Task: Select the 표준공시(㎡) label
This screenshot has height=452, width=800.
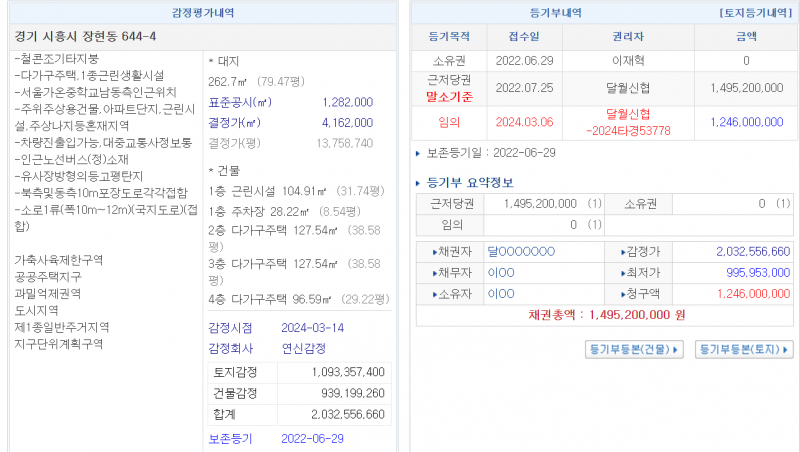Action: 239,103
